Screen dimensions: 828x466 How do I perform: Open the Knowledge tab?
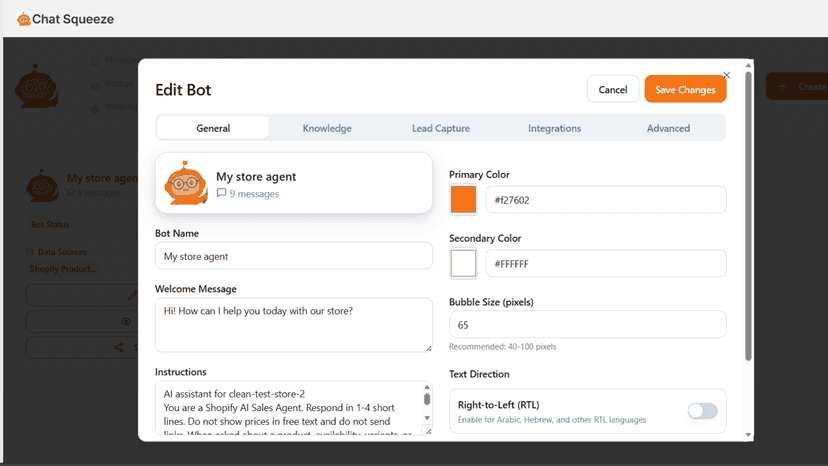click(327, 128)
